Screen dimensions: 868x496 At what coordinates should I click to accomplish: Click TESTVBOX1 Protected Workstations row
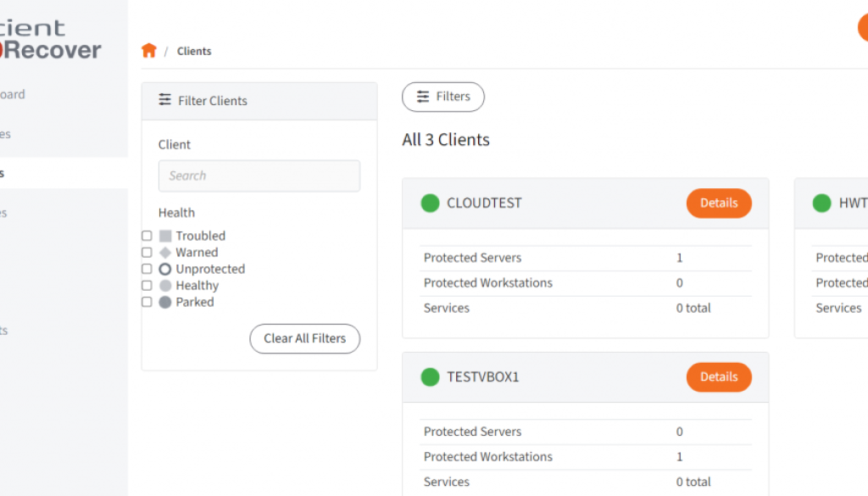click(x=586, y=457)
